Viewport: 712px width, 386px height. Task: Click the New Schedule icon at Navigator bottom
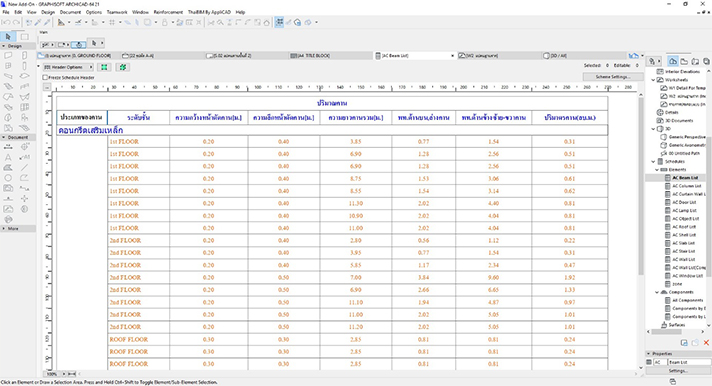pyautogui.click(x=684, y=343)
